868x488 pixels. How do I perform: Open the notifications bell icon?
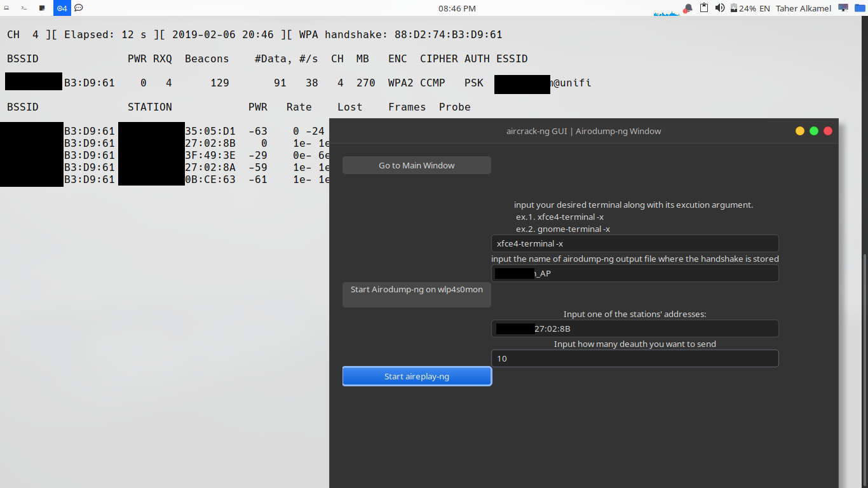(688, 8)
